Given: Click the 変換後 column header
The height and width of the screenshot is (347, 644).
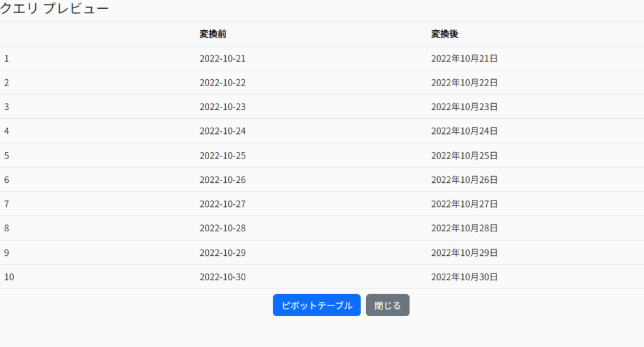Looking at the screenshot, I should [444, 34].
